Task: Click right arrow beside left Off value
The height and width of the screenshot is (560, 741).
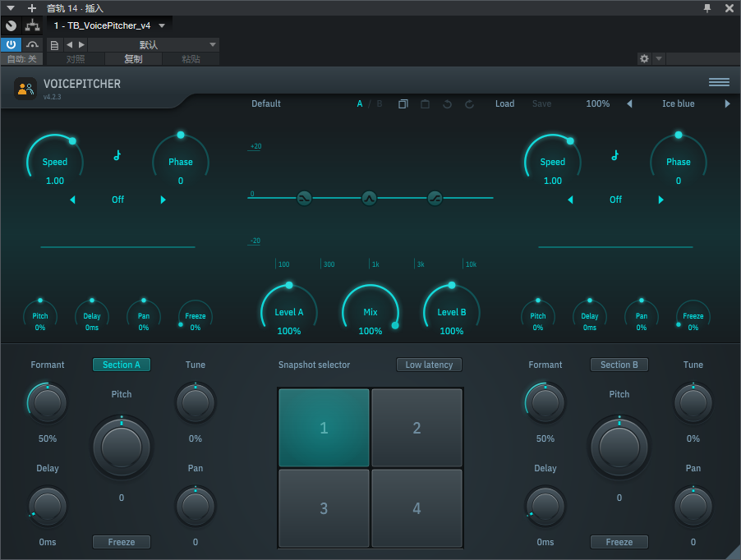Action: tap(163, 200)
